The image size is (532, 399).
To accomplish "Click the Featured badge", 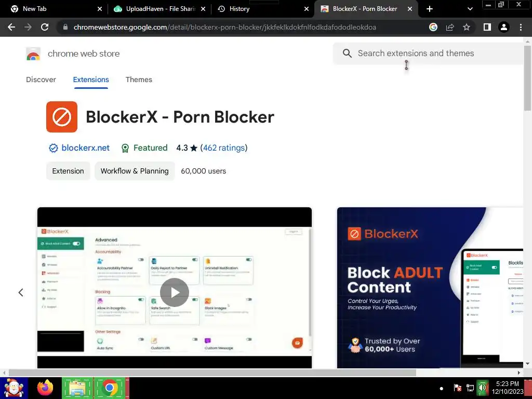I will click(144, 148).
